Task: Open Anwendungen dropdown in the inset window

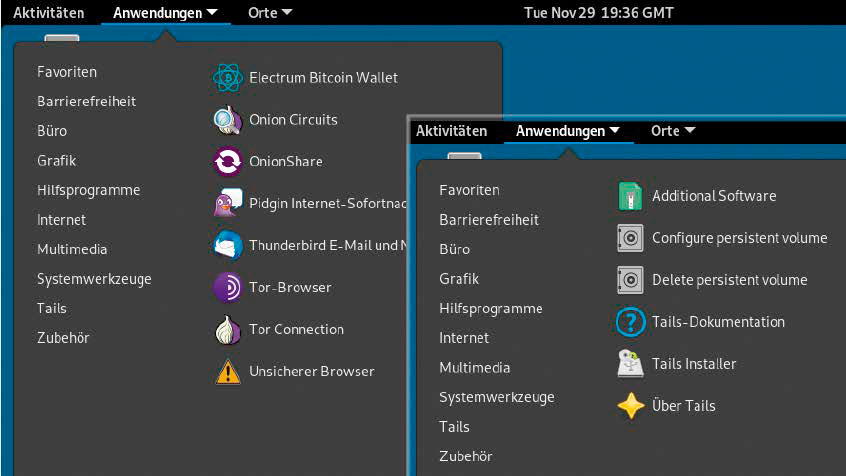Action: pos(568,131)
